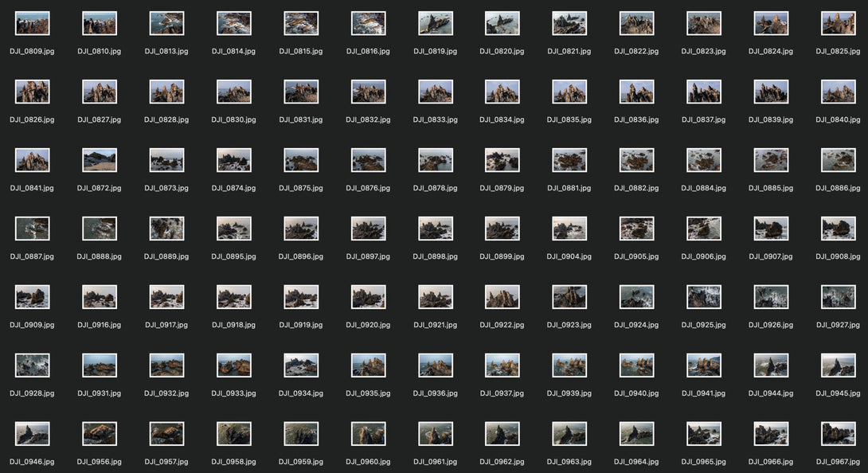Screen dimensions: 868x473
Task: Click the file name DJI_0810.jpg
Action: pyautogui.click(x=100, y=51)
